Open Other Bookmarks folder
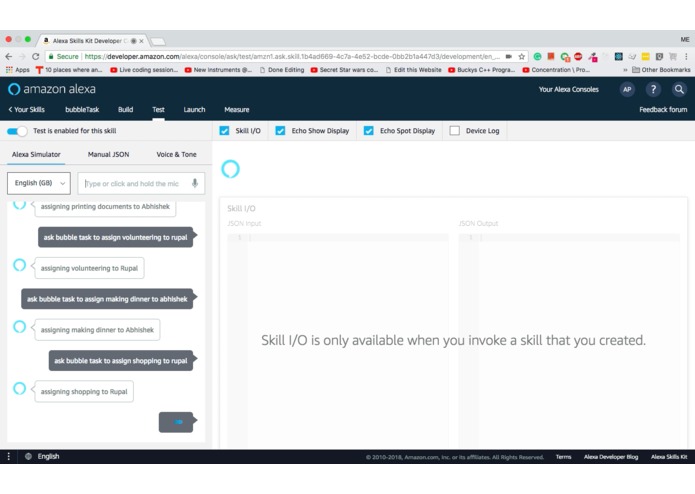This screenshot has height=494, width=695. [x=661, y=70]
